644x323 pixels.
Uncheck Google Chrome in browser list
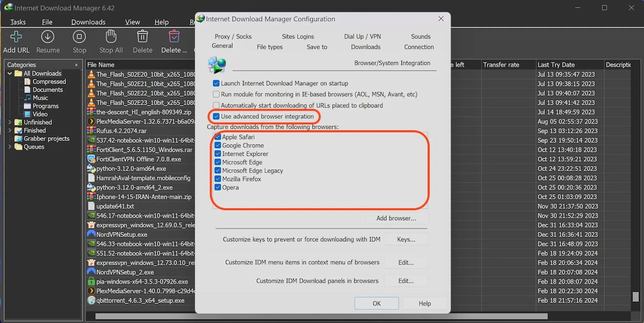pyautogui.click(x=218, y=145)
